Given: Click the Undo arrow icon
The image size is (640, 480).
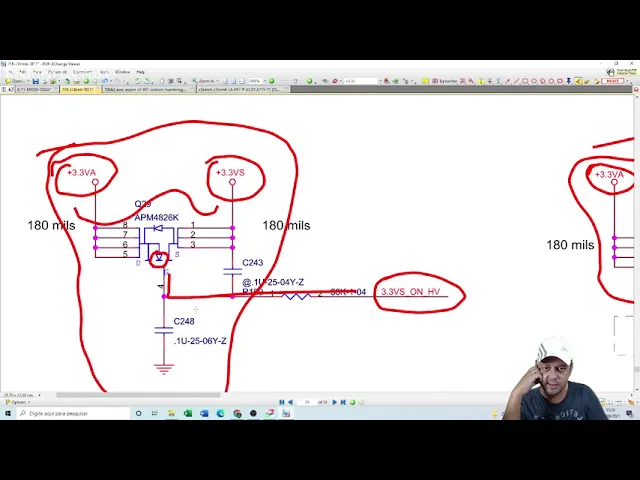Looking at the screenshot, I should point(104,81).
